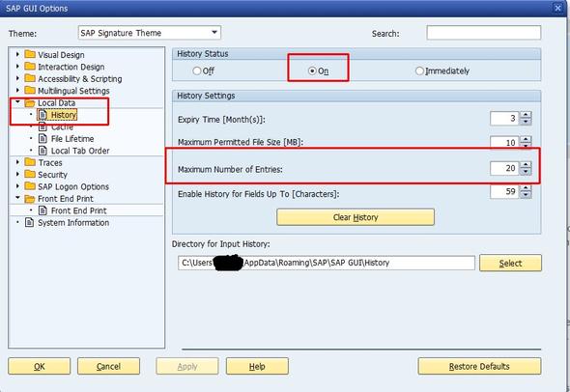Viewport: 570px width, 392px height.
Task: Select the On history status radio button
Action: coord(312,70)
